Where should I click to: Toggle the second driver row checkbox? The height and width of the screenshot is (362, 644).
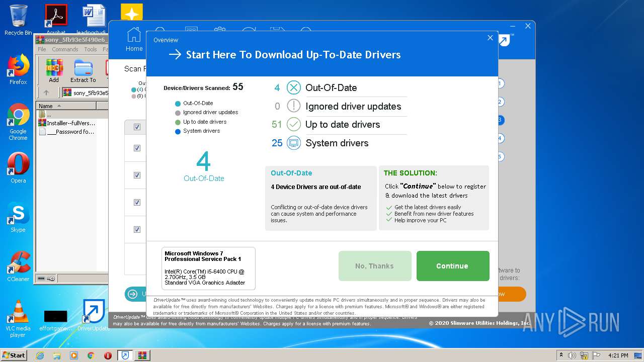point(137,175)
